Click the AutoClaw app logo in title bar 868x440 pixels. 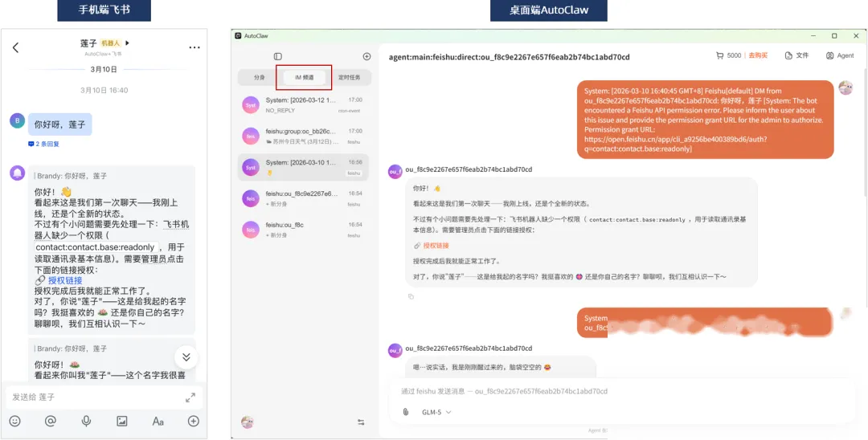point(238,36)
